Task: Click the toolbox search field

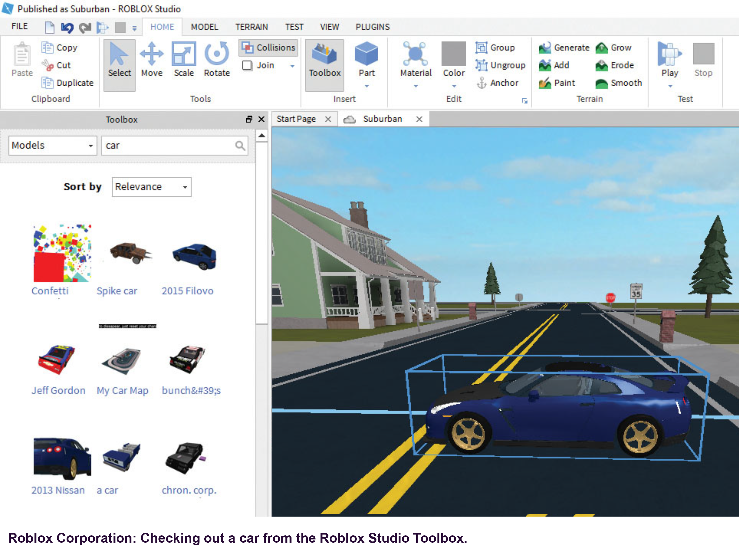Action: pyautogui.click(x=169, y=145)
